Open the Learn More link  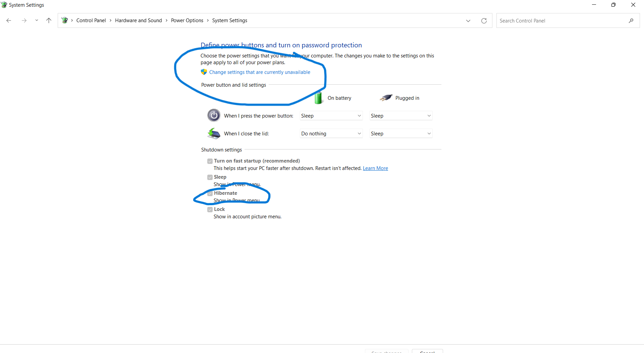(x=375, y=168)
